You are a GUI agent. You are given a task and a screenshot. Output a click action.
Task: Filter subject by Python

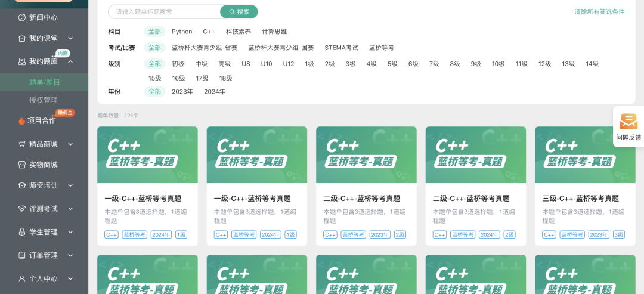(182, 32)
